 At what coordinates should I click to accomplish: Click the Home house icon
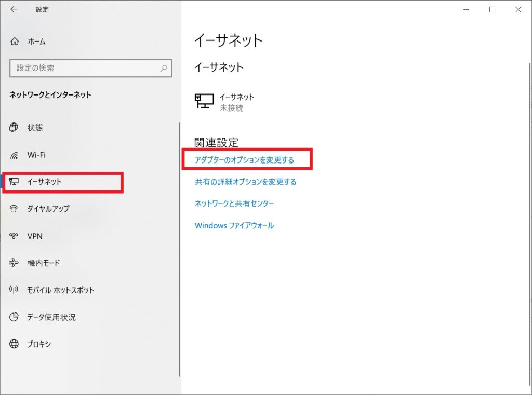(x=15, y=42)
